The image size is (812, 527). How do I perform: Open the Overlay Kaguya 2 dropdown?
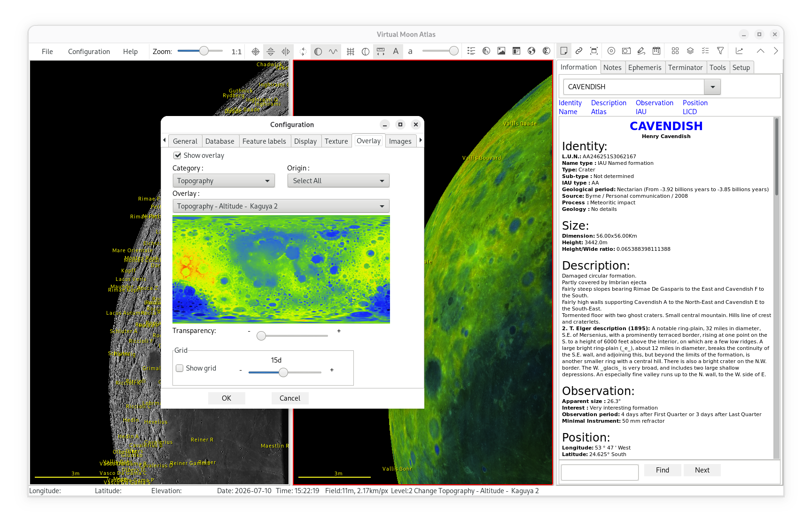coord(281,206)
